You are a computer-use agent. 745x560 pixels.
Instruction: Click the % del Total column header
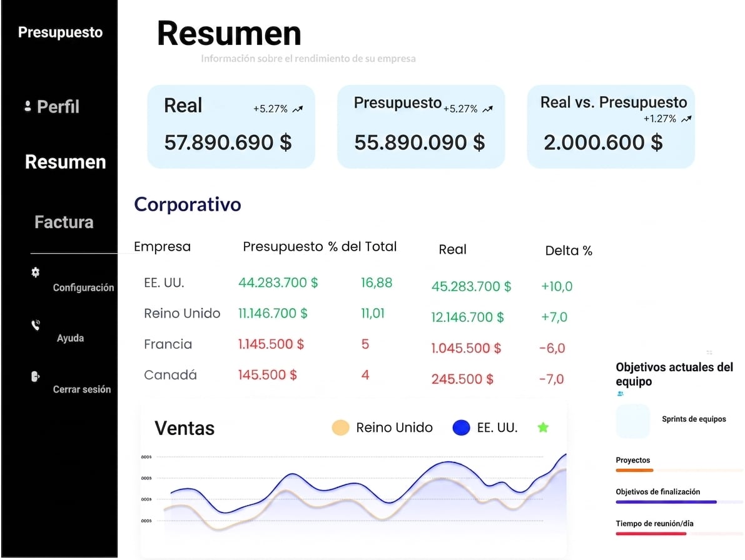coord(363,247)
